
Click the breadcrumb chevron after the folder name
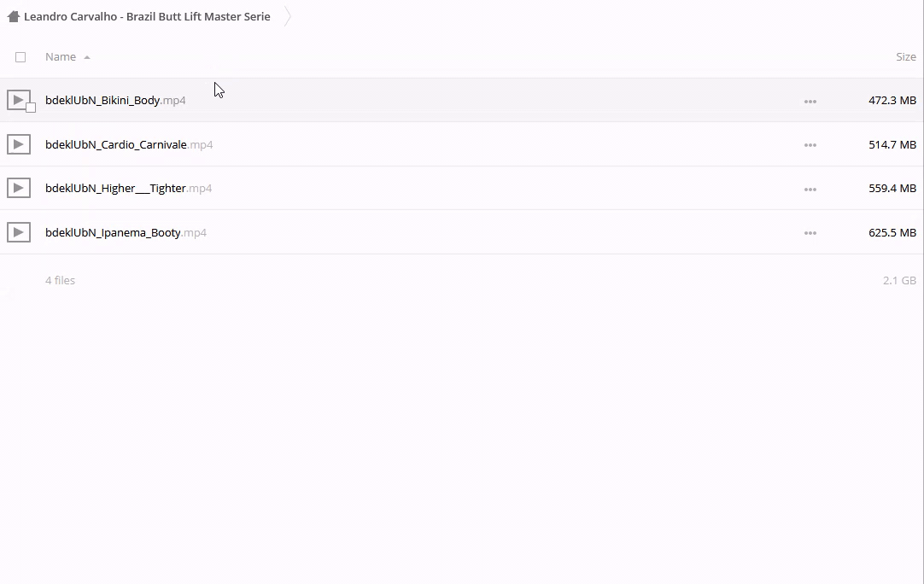pyautogui.click(x=288, y=16)
